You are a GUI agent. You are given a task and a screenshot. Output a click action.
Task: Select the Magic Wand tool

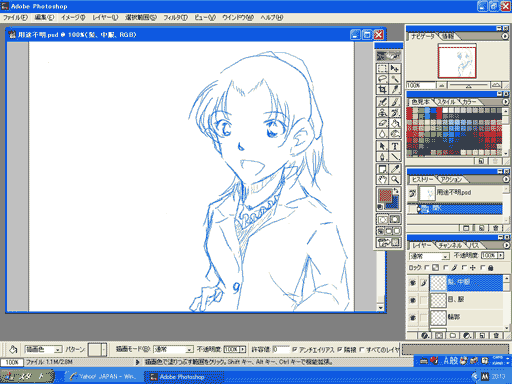coord(395,79)
